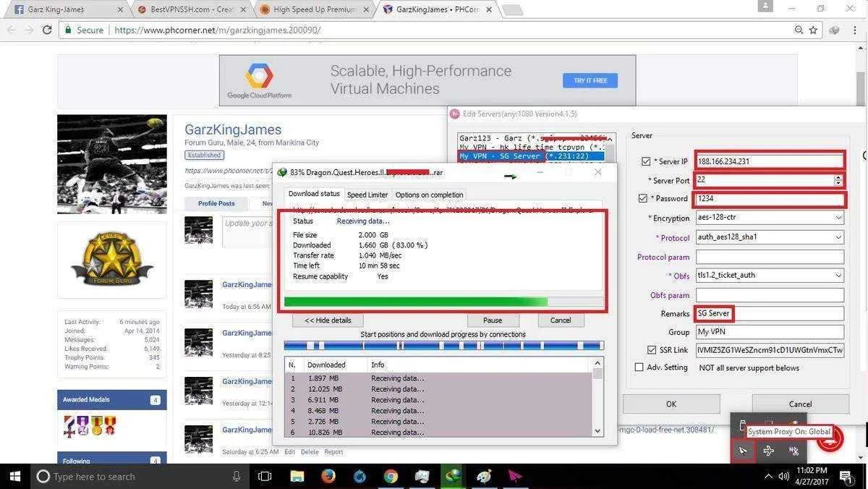Click Cancel in Edit Servers dialog
This screenshot has width=868, height=489.
click(800, 404)
